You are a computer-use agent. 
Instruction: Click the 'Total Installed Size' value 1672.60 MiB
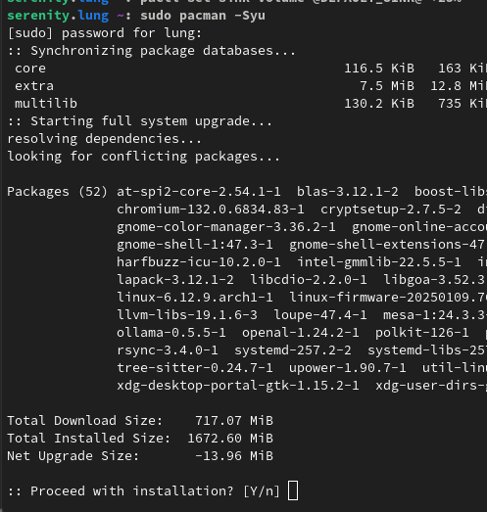click(230, 438)
